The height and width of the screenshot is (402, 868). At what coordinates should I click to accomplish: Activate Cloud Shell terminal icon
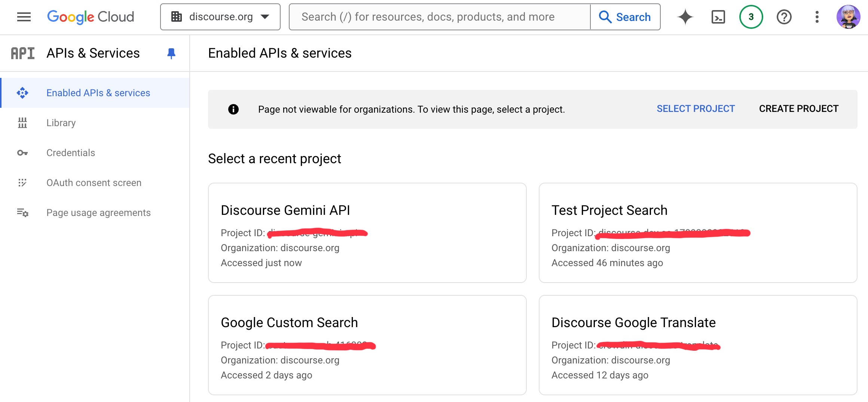point(718,17)
